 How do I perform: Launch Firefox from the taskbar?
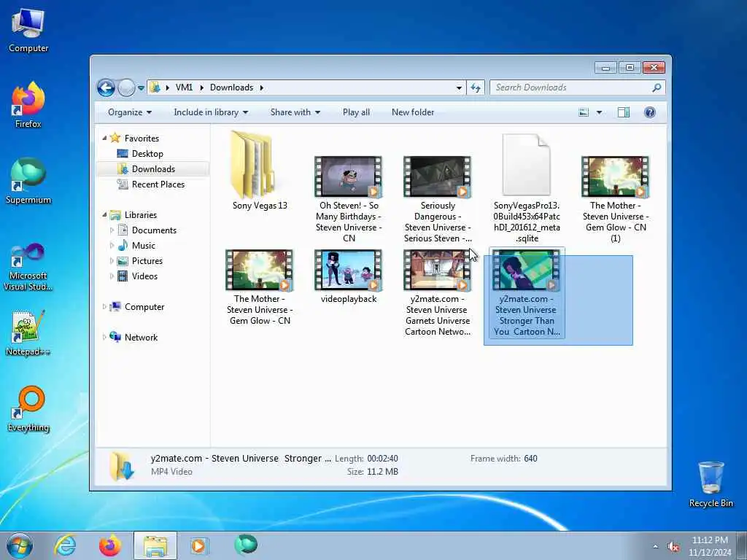point(109,545)
